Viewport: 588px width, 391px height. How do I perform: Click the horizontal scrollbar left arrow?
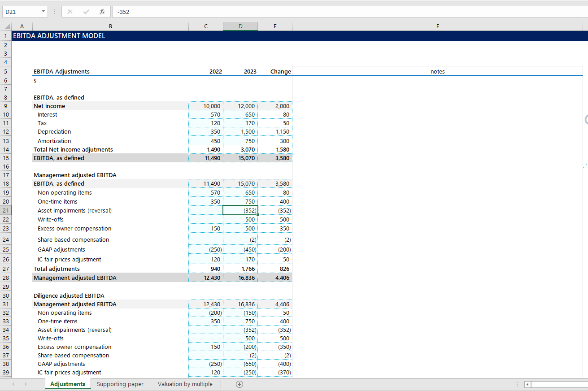pyautogui.click(x=527, y=384)
